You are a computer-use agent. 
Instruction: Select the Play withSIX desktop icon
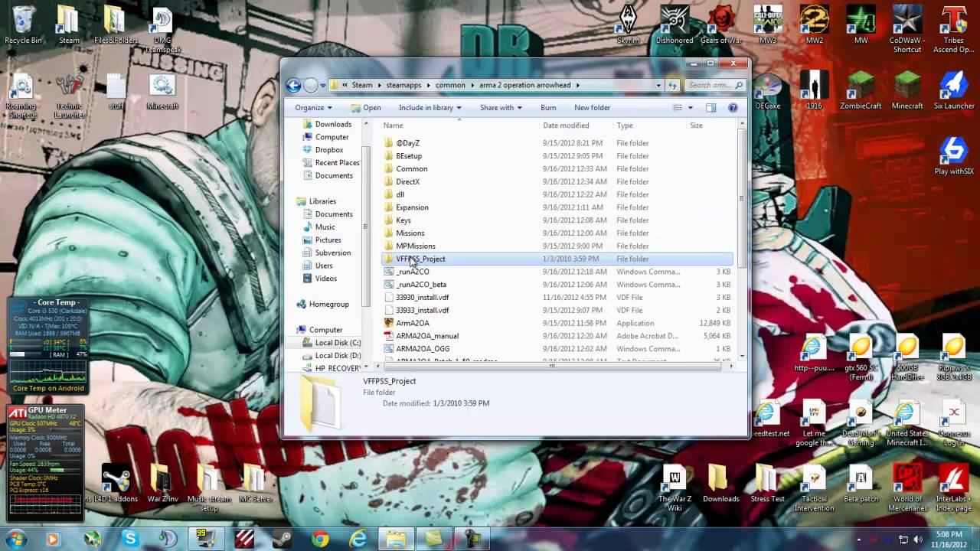point(954,156)
